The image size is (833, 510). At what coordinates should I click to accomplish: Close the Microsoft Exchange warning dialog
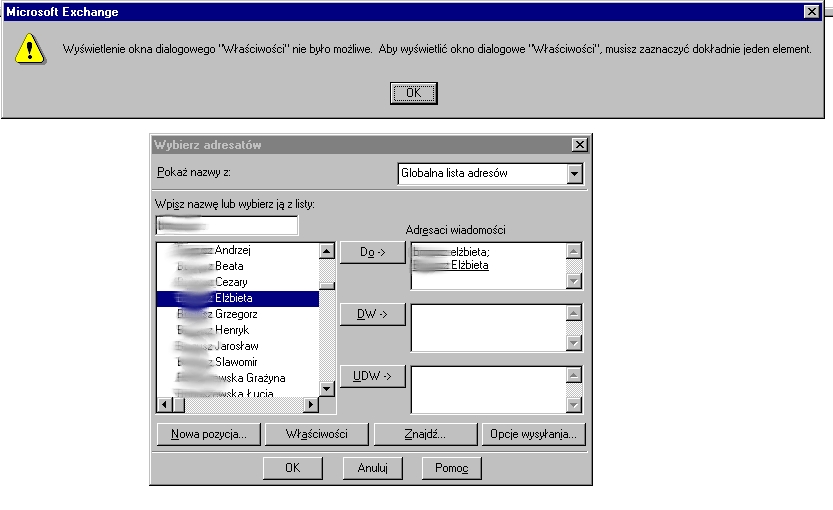[811, 11]
